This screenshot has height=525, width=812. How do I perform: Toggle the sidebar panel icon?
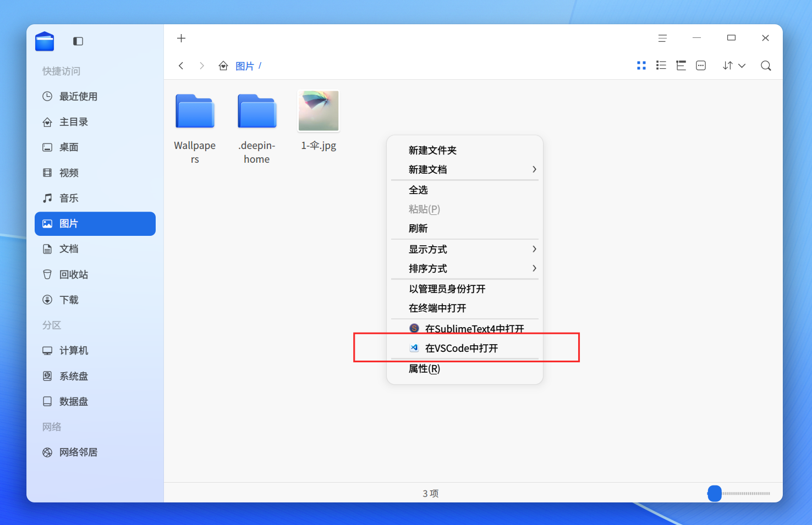coord(78,41)
